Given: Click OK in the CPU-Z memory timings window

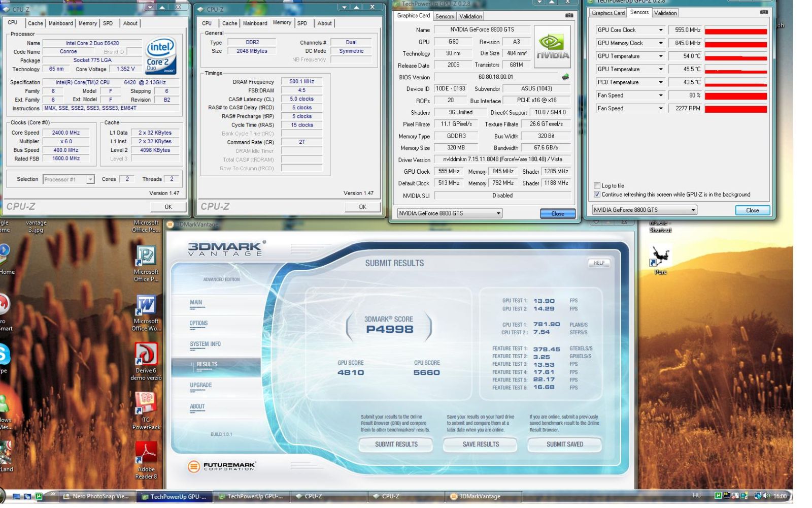Looking at the screenshot, I should [363, 207].
